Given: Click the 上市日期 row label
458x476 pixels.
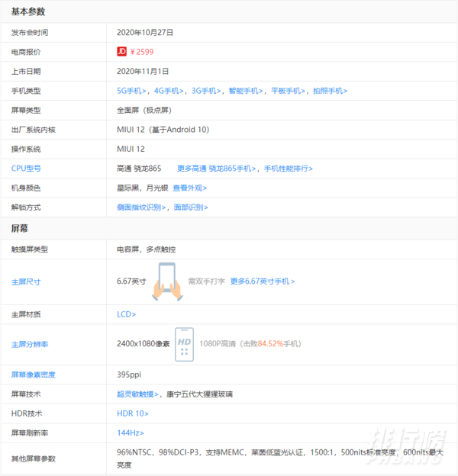Looking at the screenshot, I should point(26,72).
